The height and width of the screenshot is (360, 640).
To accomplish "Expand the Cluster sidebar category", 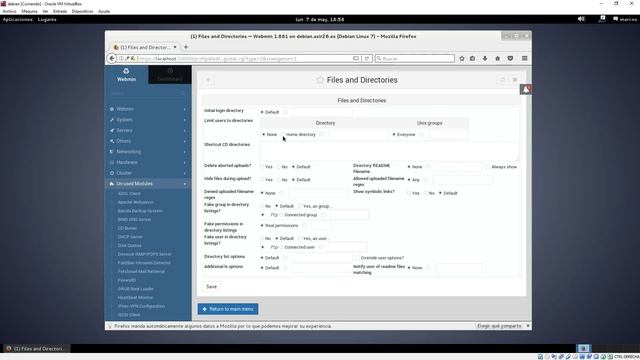I will pos(148,173).
